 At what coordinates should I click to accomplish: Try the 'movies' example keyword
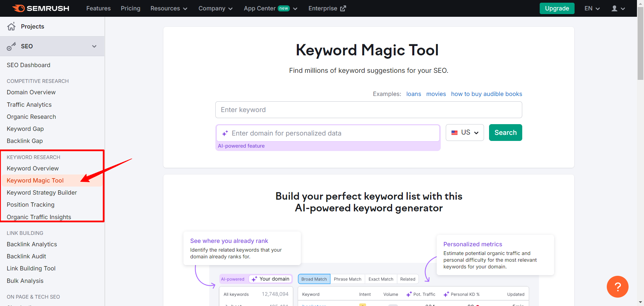[x=436, y=94]
